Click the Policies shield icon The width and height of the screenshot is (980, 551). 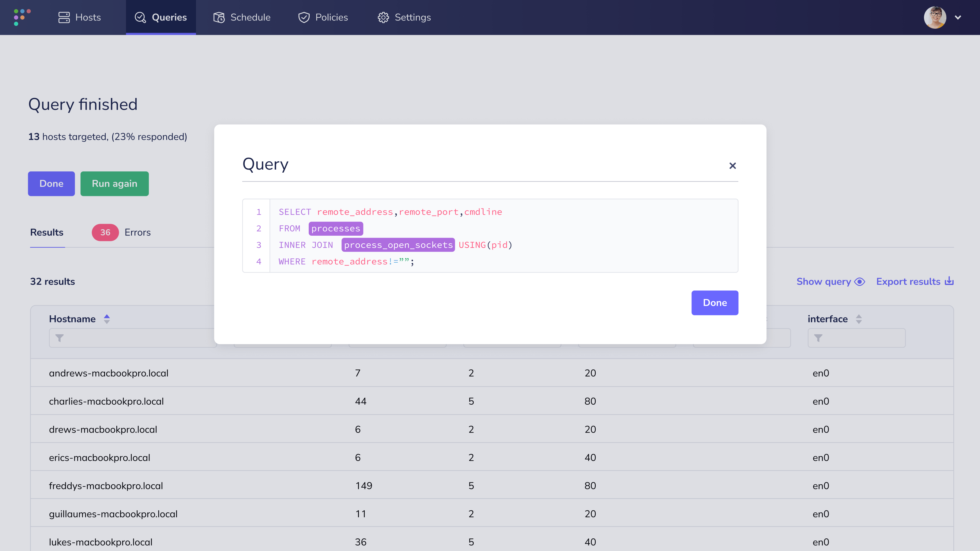tap(304, 17)
